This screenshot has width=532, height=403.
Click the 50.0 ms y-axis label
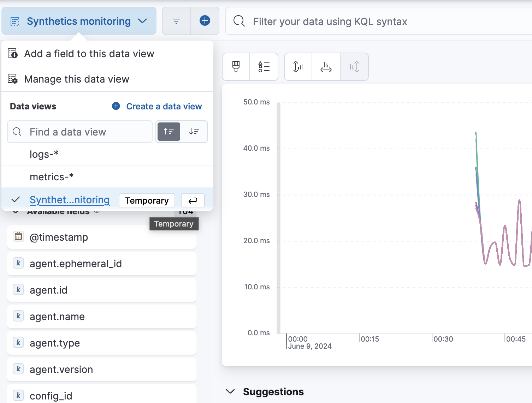coord(256,102)
